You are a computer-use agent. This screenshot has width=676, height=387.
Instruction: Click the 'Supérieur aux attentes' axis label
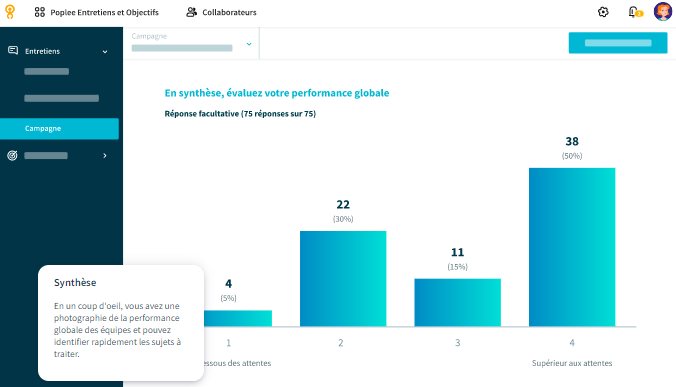(572, 363)
